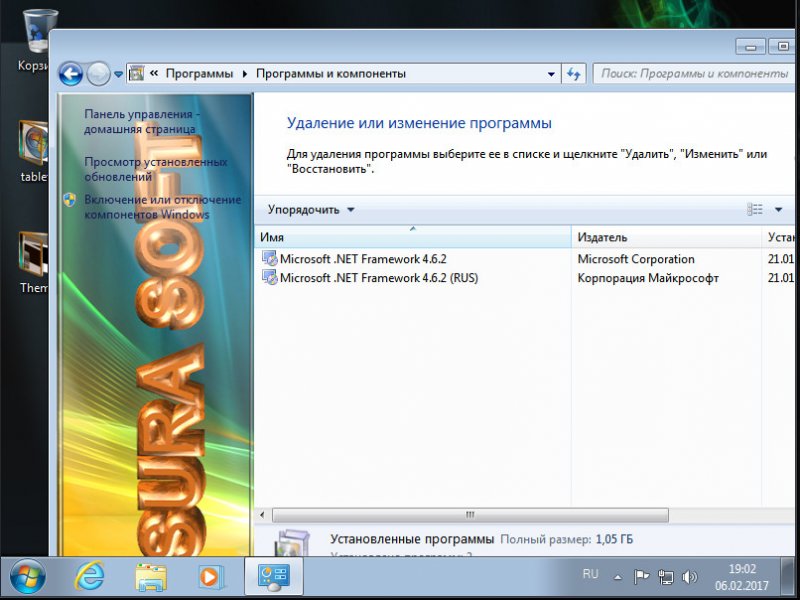This screenshot has height=600, width=800.
Task: Launch Internet Explorer from taskbar
Action: 90,577
